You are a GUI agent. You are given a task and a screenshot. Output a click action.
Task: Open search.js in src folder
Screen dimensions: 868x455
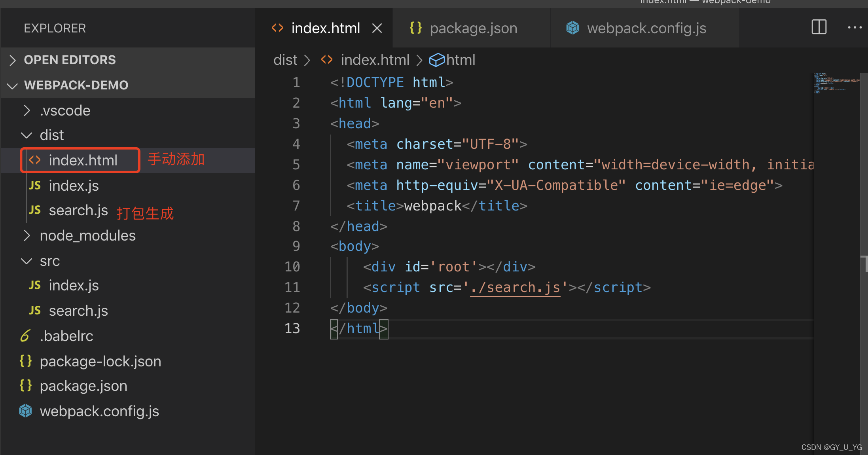coord(127,311)
